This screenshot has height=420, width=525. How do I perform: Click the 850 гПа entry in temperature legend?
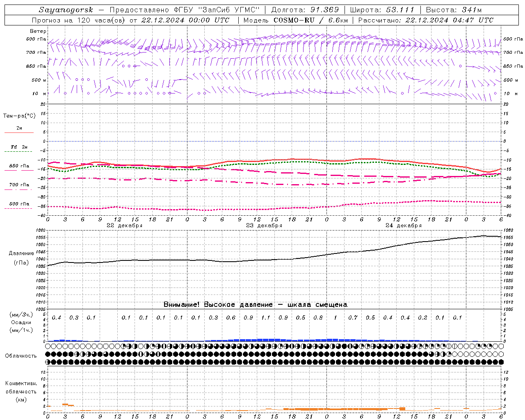[x=19, y=166]
